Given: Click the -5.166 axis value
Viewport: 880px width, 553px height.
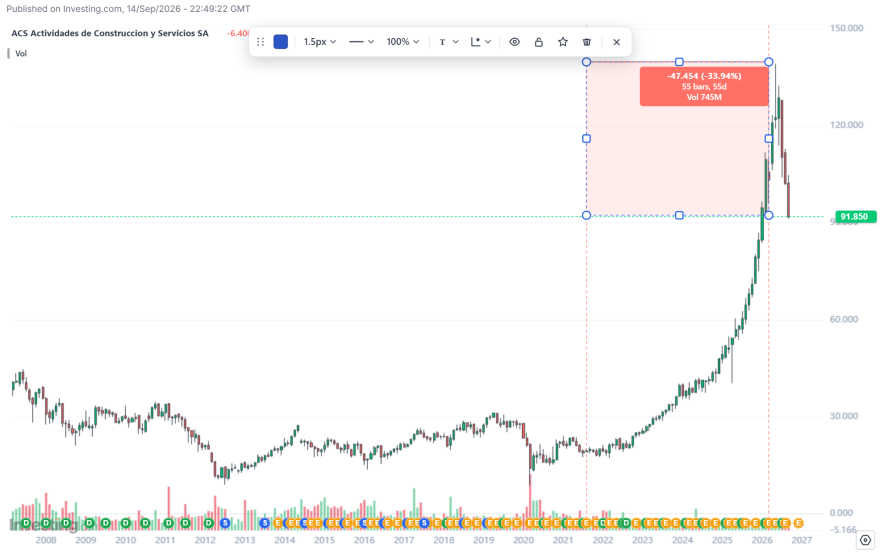Looking at the screenshot, I should (844, 529).
